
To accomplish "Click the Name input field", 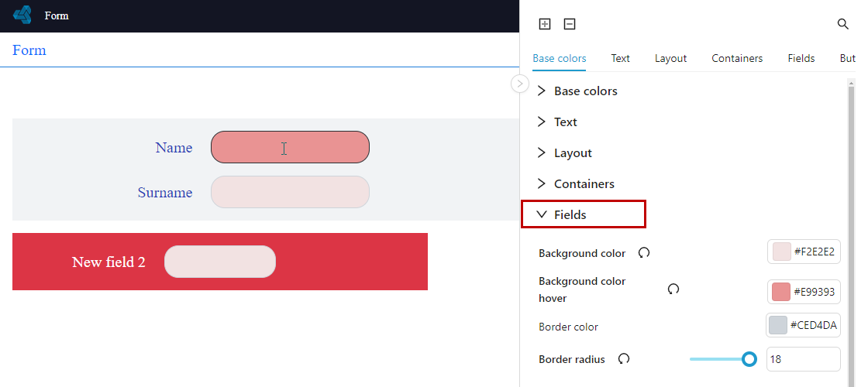I will [x=290, y=147].
